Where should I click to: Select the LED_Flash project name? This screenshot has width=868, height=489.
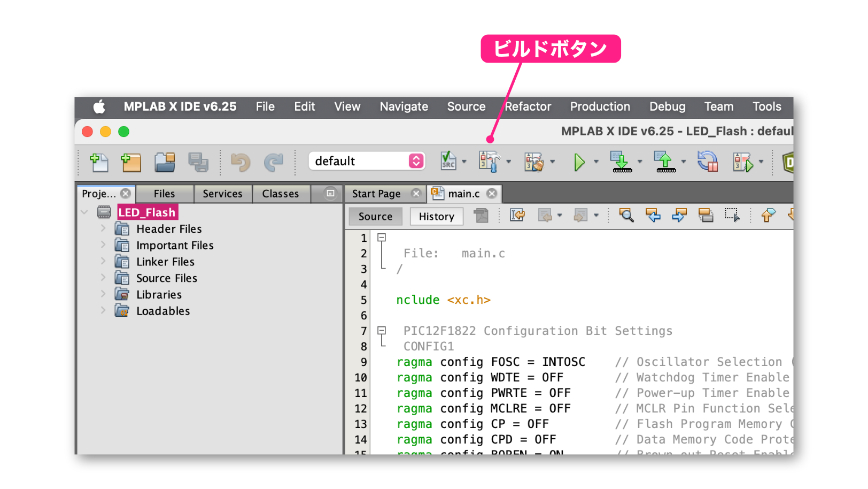(147, 212)
